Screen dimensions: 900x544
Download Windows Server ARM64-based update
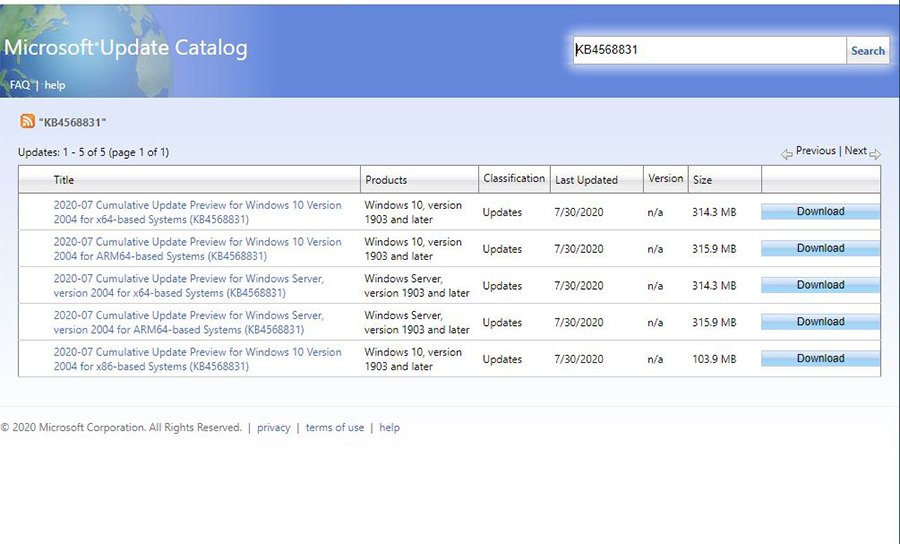point(820,322)
